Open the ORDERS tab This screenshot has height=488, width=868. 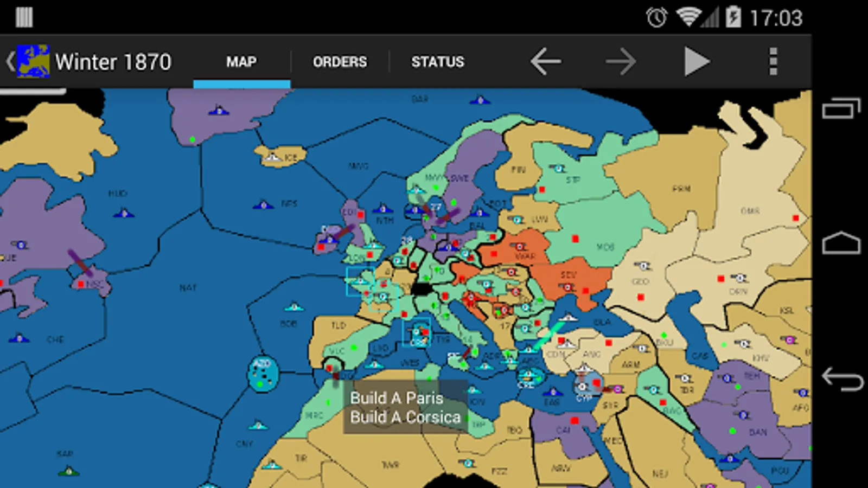click(x=340, y=62)
